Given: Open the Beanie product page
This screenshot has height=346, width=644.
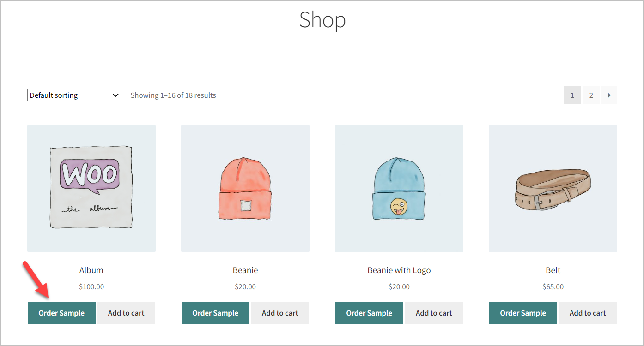Looking at the screenshot, I should tap(245, 270).
